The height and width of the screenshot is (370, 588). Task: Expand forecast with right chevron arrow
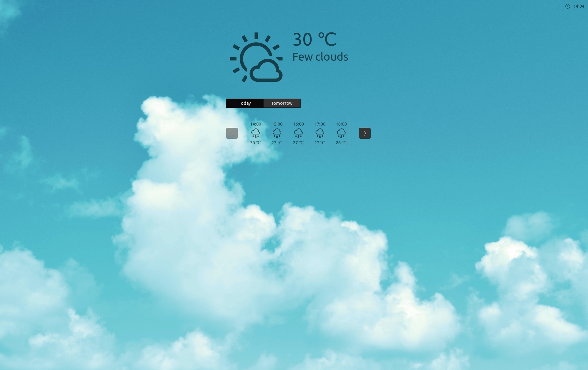365,133
